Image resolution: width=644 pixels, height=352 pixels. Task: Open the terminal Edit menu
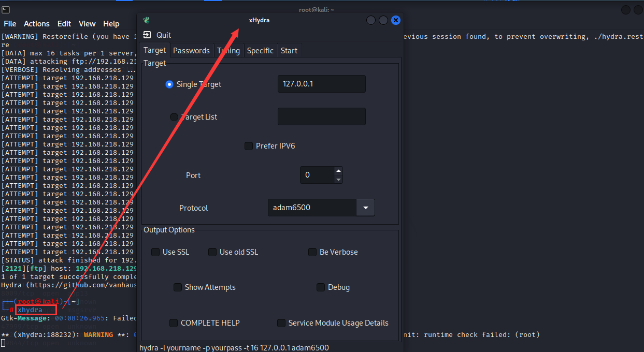tap(64, 24)
